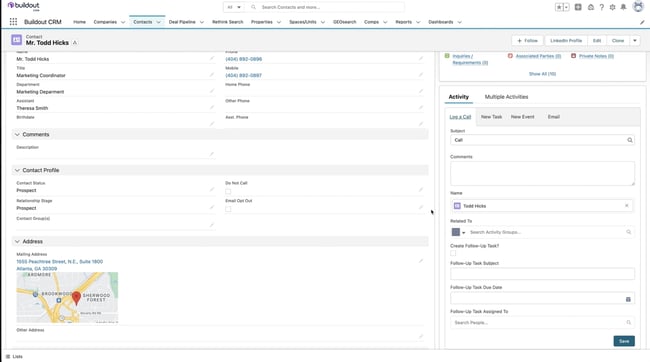Click the Lists icon in the utility bar

(x=8, y=357)
